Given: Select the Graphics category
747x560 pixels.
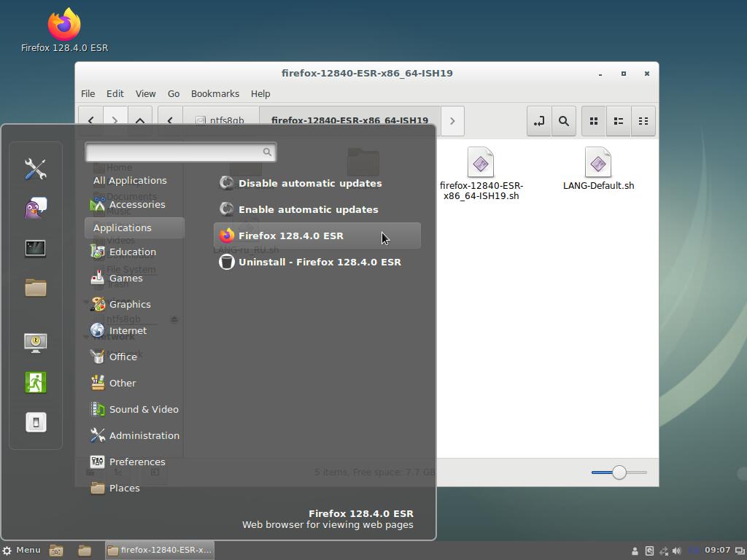Looking at the screenshot, I should pos(134,304).
